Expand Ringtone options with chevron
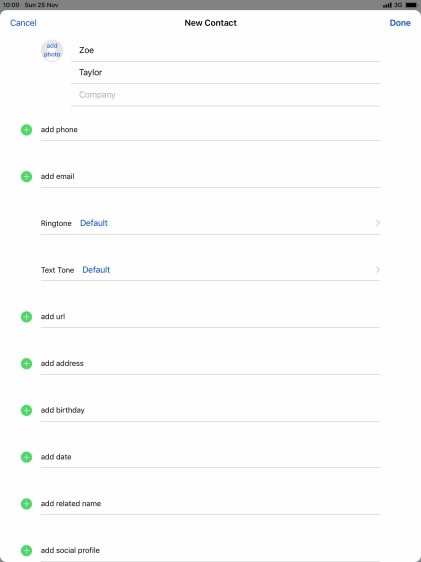Screen dimensions: 421x562 (378, 223)
